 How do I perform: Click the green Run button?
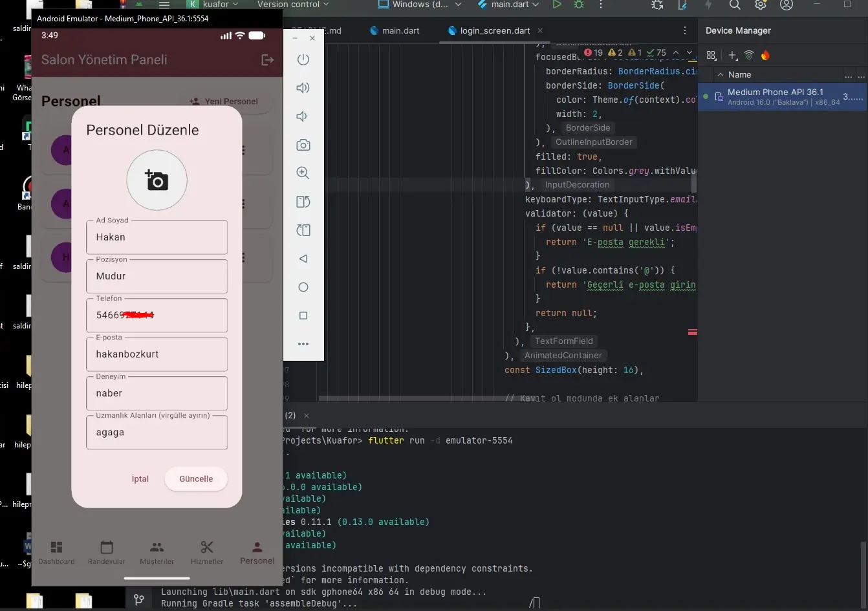point(556,5)
